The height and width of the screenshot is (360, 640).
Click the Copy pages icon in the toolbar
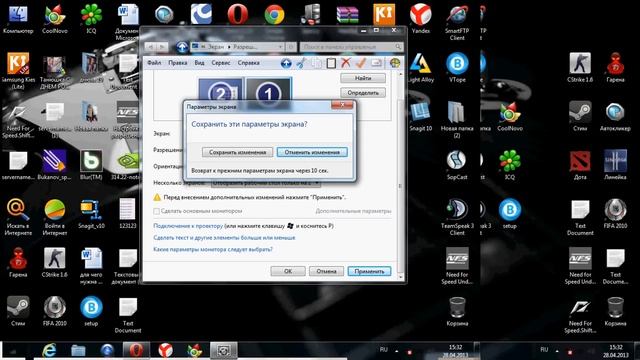316,63
